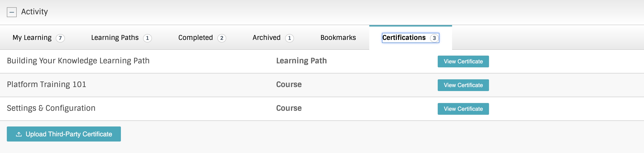Click Course label in Settings & Configuration row
644x153 pixels.
pos(289,108)
